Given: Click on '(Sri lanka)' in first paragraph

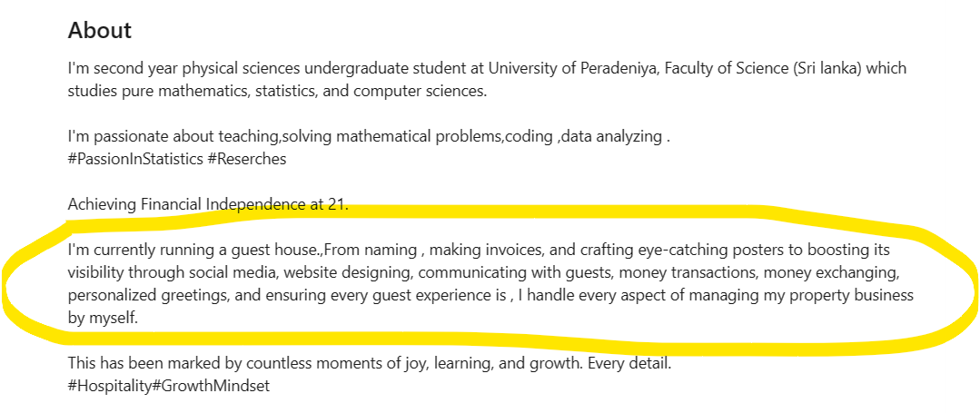Looking at the screenshot, I should [x=827, y=68].
